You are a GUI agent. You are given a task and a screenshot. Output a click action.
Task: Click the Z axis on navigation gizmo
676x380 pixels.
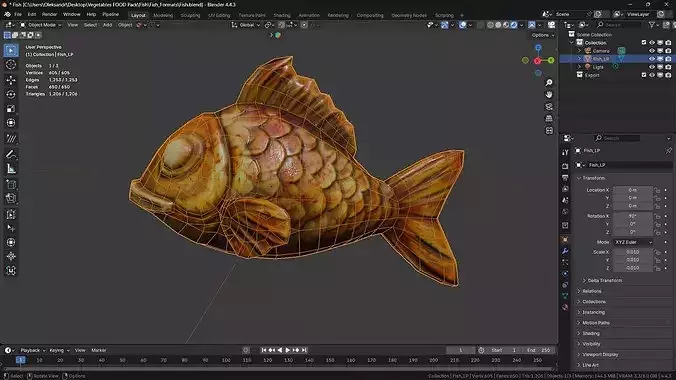[x=538, y=47]
